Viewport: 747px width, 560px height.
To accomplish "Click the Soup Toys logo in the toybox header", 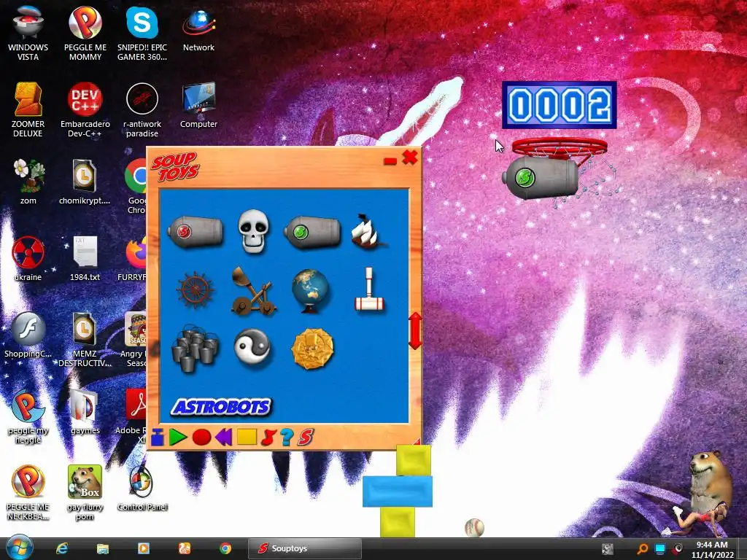I will coord(175,167).
